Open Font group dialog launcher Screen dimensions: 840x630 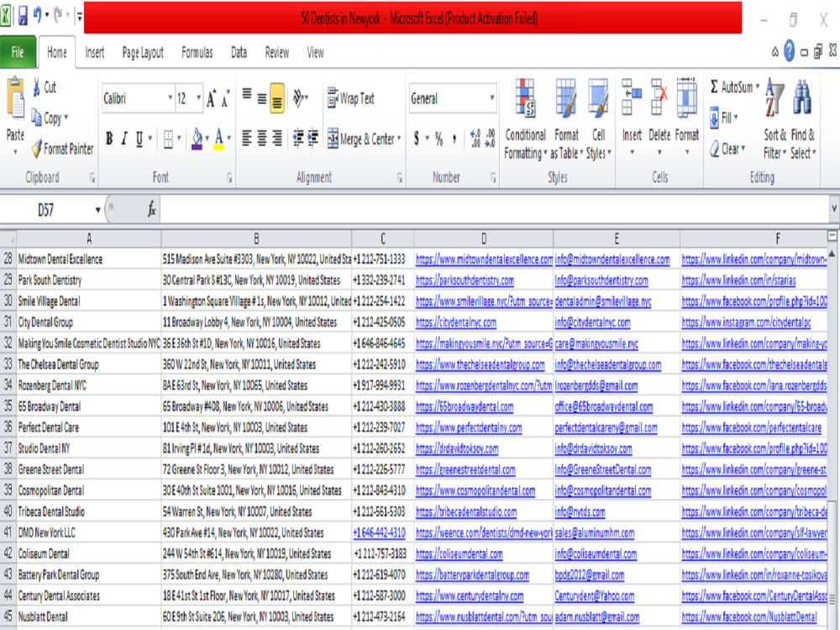tap(229, 178)
